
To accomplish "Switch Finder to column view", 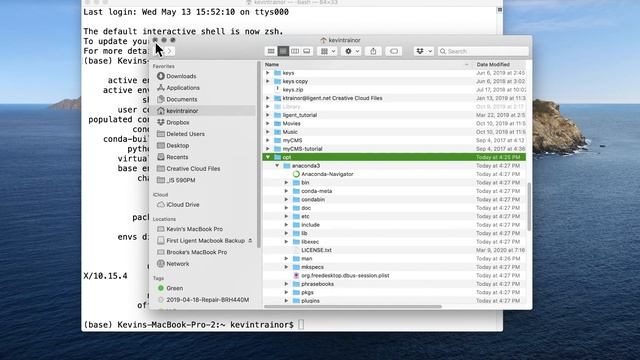I will 295,51.
